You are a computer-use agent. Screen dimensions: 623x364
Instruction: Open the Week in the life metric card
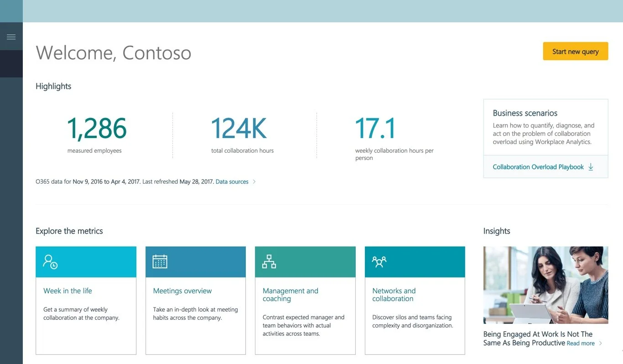(86, 301)
